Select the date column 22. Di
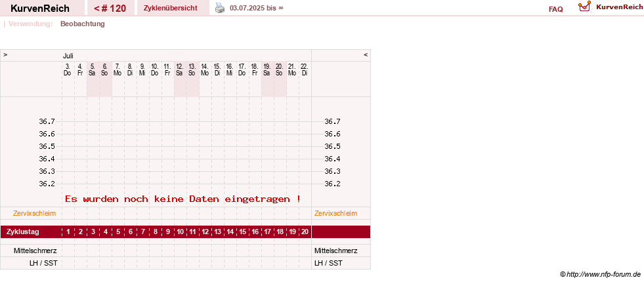The width and height of the screenshot is (644, 282). [305, 70]
